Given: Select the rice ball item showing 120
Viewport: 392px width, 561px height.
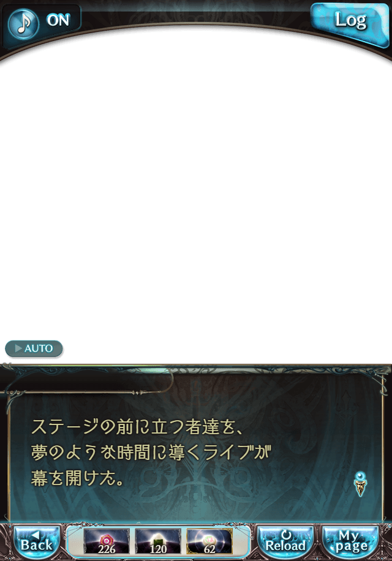Looking at the screenshot, I should (158, 541).
